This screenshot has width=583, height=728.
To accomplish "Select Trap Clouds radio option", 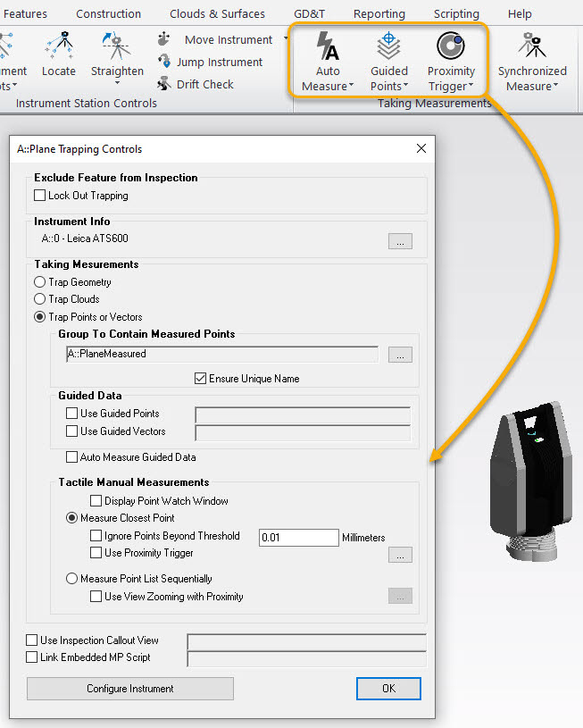I will pos(40,299).
